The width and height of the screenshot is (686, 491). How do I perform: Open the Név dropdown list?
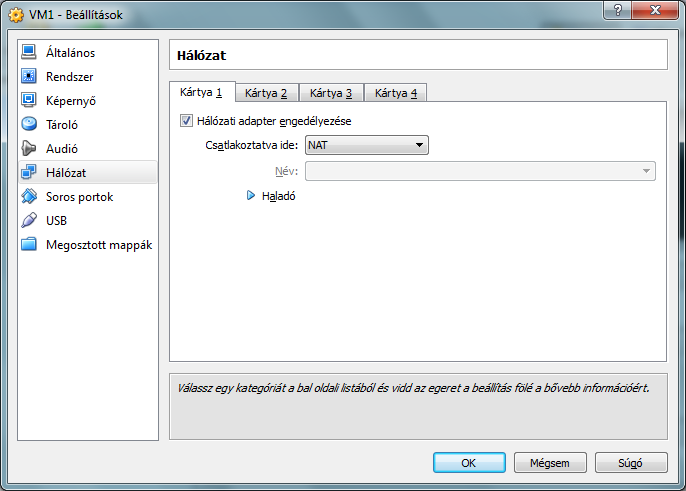[480, 171]
